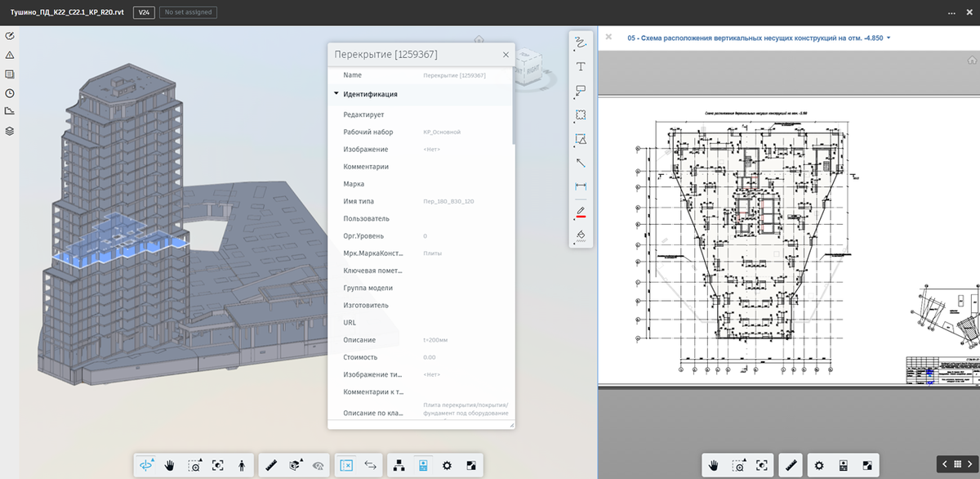The image size is (980, 479).
Task: Activate Zoom window in 2D sheet toolbar
Action: coord(738,464)
